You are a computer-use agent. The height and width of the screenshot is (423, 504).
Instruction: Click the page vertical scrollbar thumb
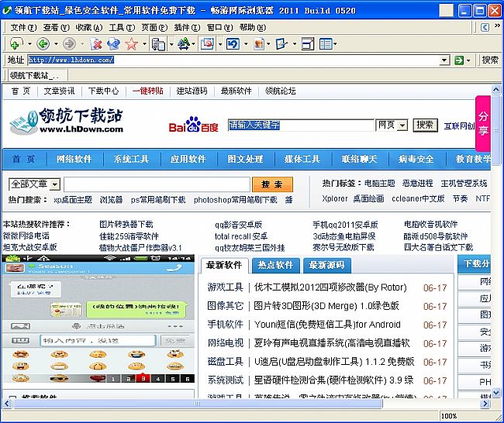(496, 130)
